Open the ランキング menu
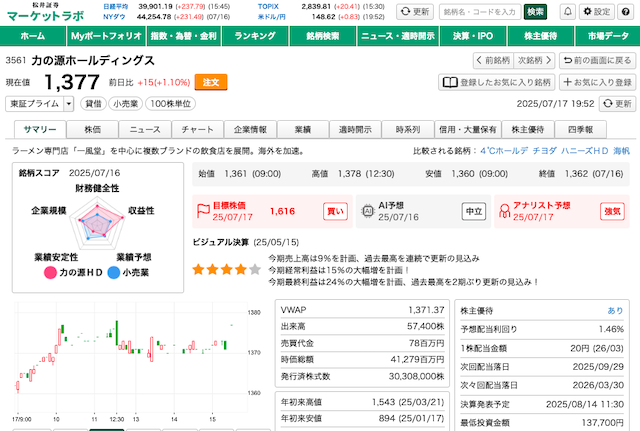 point(255,36)
